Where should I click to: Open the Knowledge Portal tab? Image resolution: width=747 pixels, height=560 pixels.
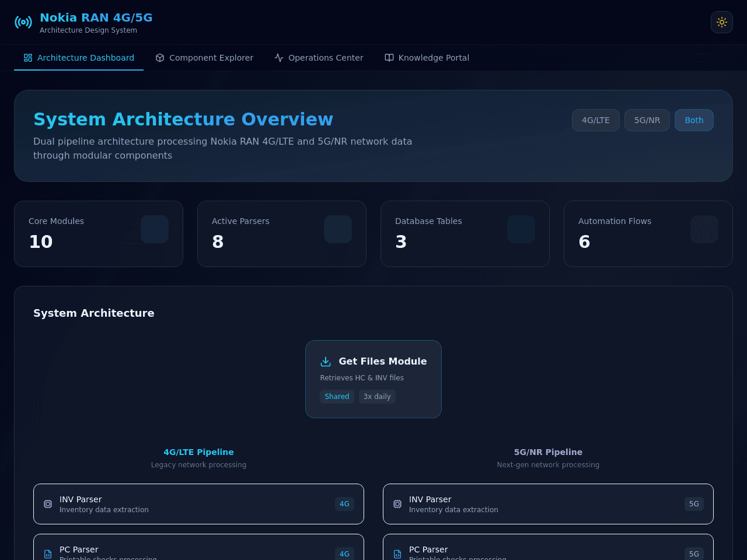(427, 58)
